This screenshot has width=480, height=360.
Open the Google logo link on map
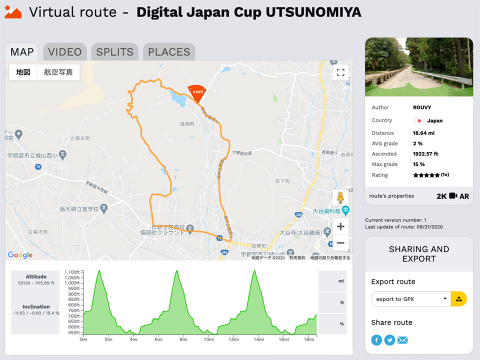pos(20,255)
